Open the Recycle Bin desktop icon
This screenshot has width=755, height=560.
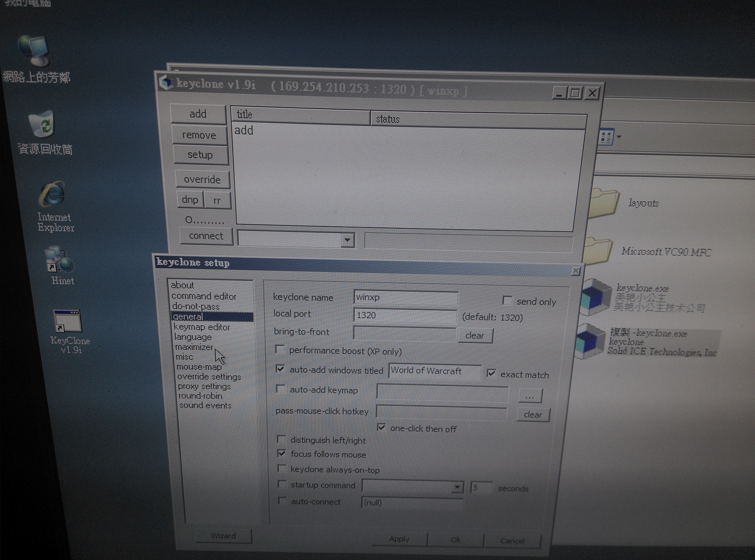(x=41, y=124)
